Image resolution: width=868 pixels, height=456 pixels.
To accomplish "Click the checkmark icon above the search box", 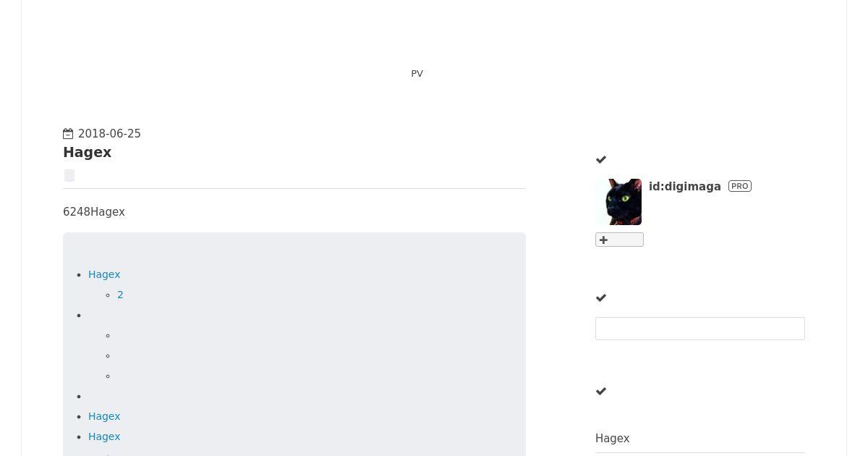I will 601,298.
